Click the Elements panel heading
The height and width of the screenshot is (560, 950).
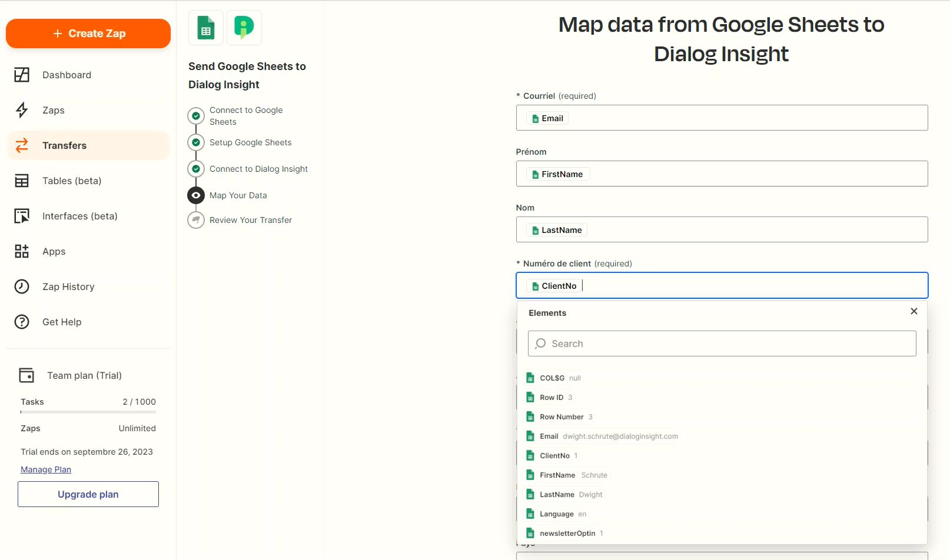pyautogui.click(x=547, y=313)
